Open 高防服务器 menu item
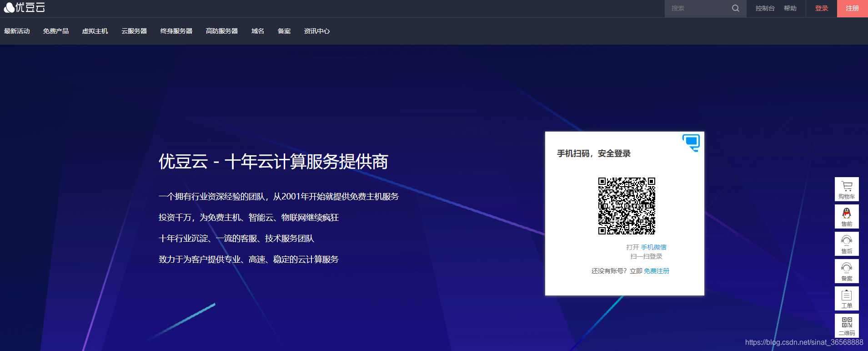This screenshot has height=351, width=868. pos(222,31)
